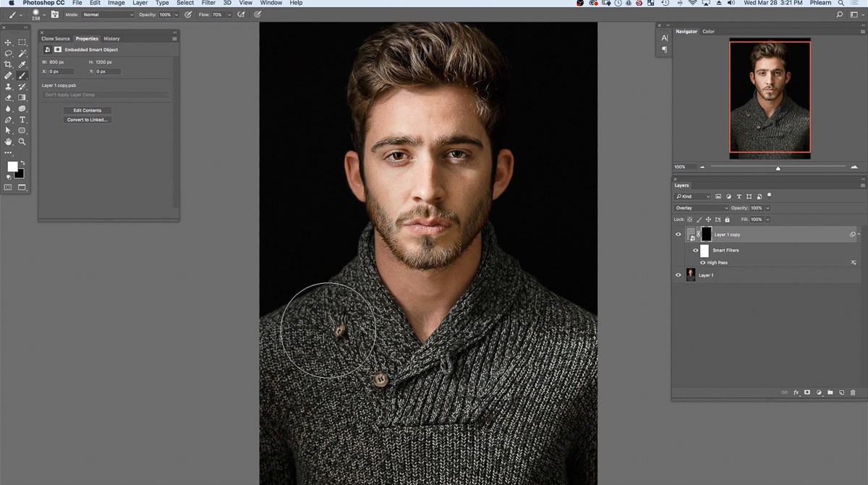The height and width of the screenshot is (485, 868).
Task: Select the Zoom tool
Action: 22,142
